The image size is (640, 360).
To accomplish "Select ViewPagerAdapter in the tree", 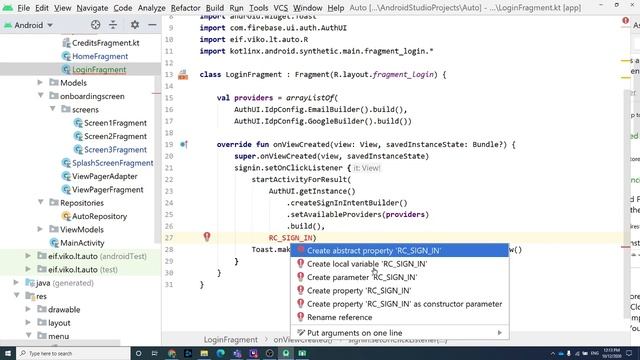I will click(104, 176).
